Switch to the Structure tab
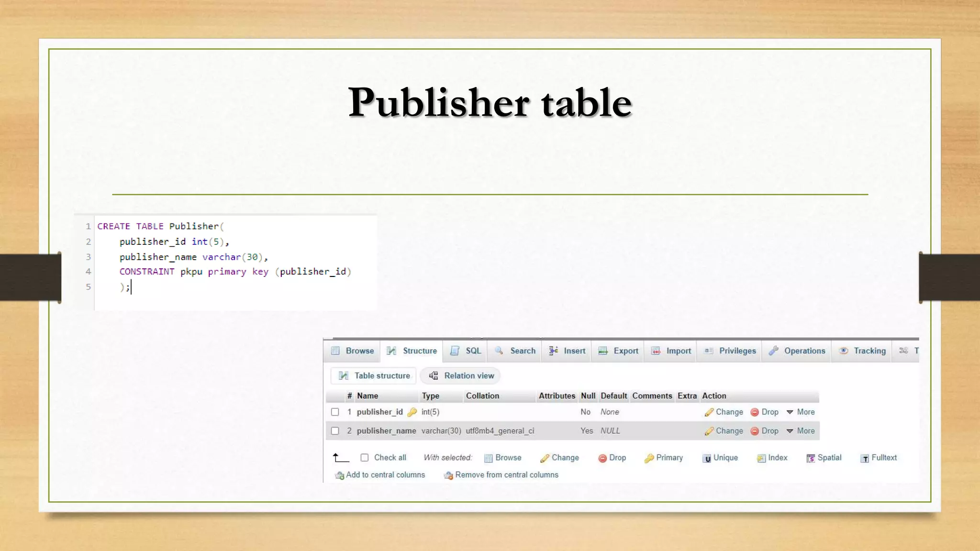The width and height of the screenshot is (980, 551). (x=412, y=351)
